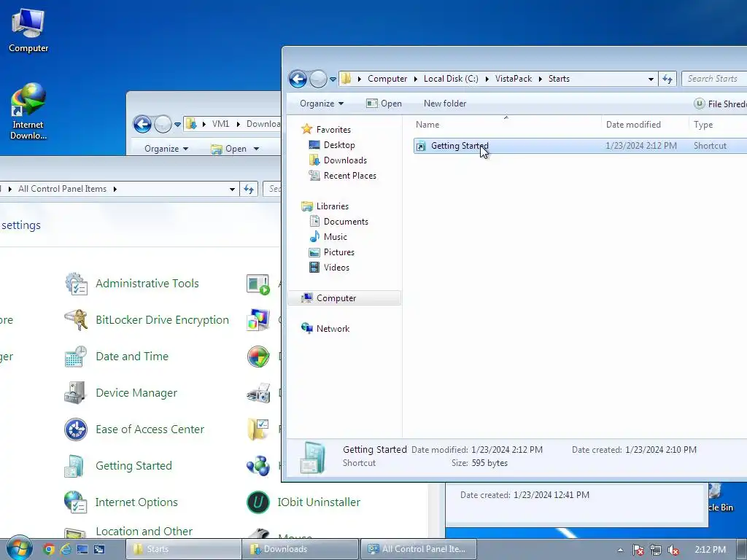Click the Favorites star in navigation pane
747x560 pixels.
306,129
